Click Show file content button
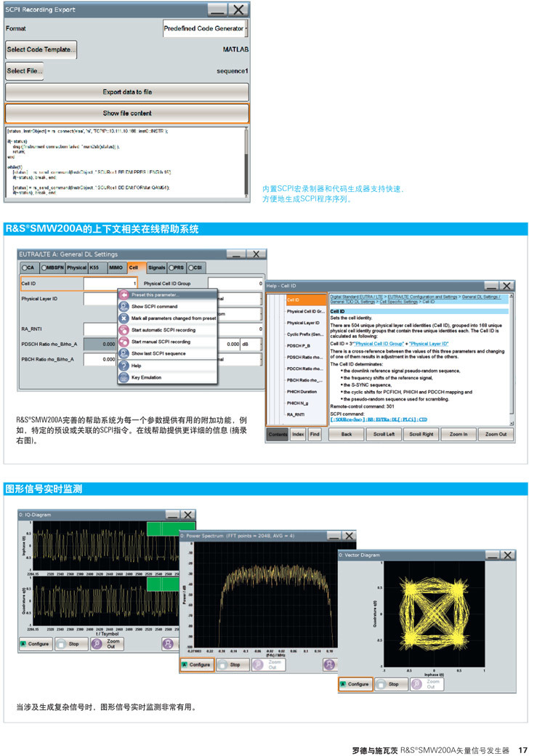The width and height of the screenshot is (545, 756). 127,113
